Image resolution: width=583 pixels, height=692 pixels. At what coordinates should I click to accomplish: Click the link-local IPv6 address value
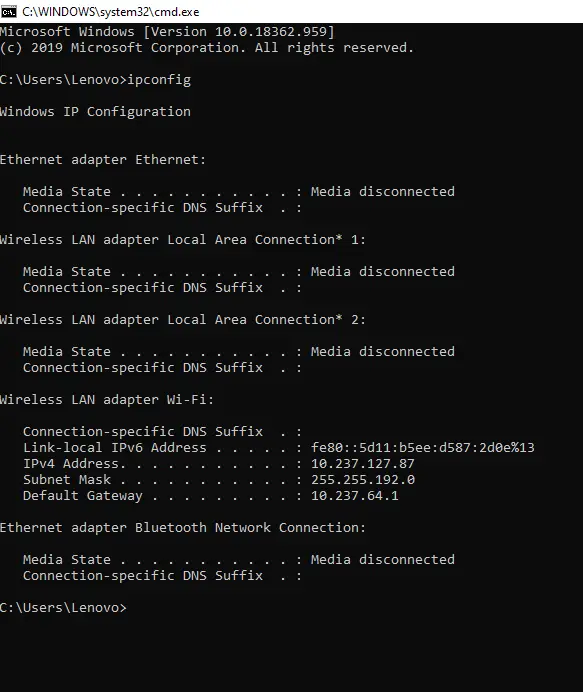(423, 448)
